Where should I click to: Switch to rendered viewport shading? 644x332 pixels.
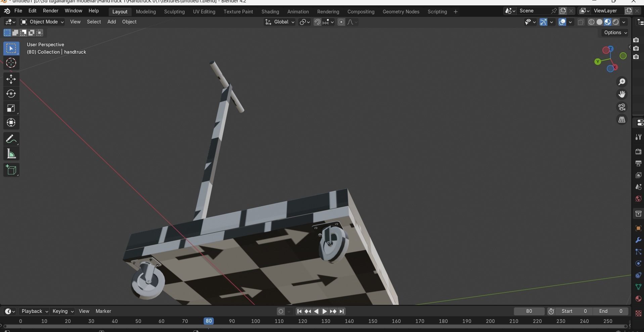click(x=616, y=22)
